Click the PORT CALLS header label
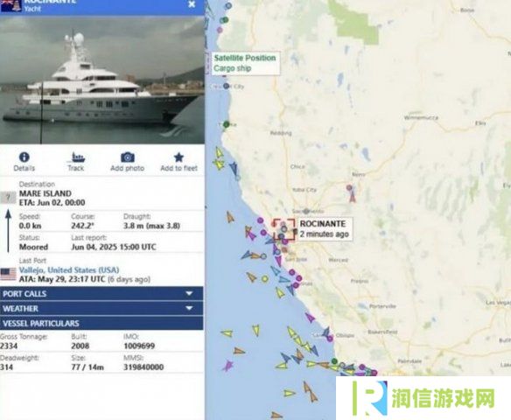Viewport: 511px width, 420px height. [24, 294]
